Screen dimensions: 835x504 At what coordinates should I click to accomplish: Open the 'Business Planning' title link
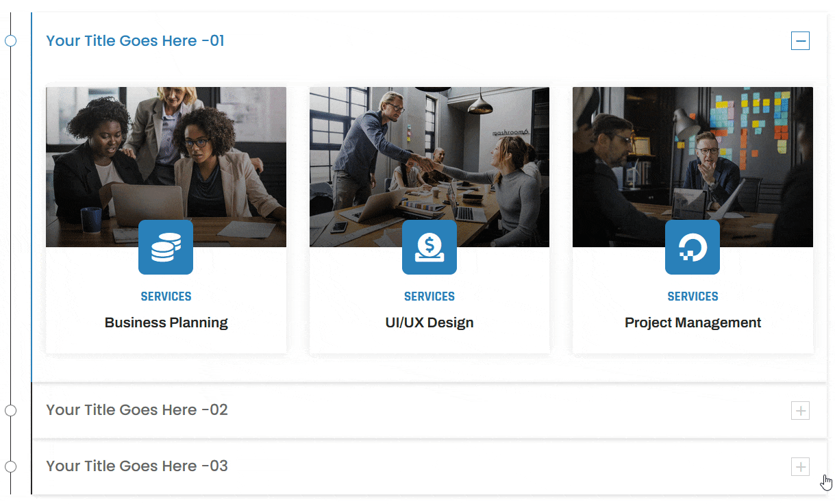[x=166, y=322]
